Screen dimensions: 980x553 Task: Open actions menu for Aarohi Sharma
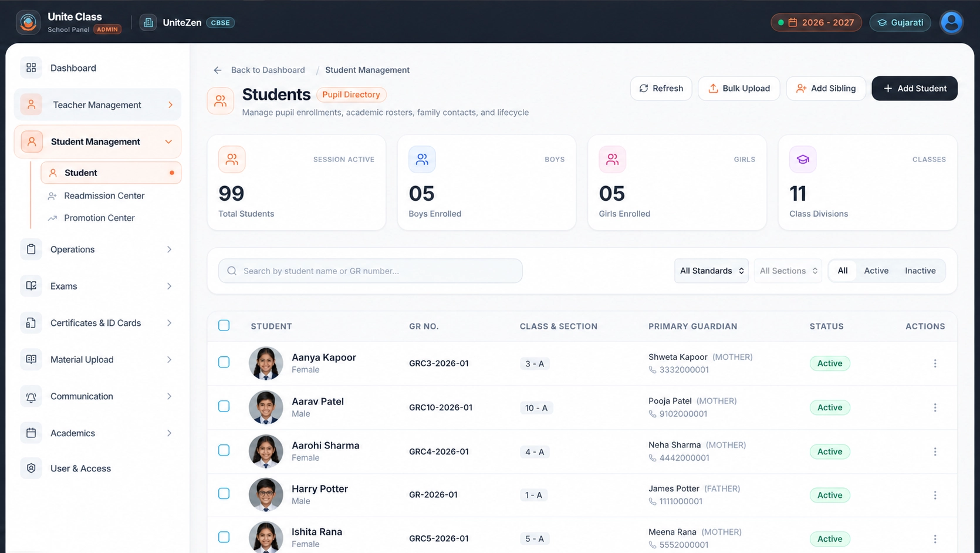click(935, 451)
